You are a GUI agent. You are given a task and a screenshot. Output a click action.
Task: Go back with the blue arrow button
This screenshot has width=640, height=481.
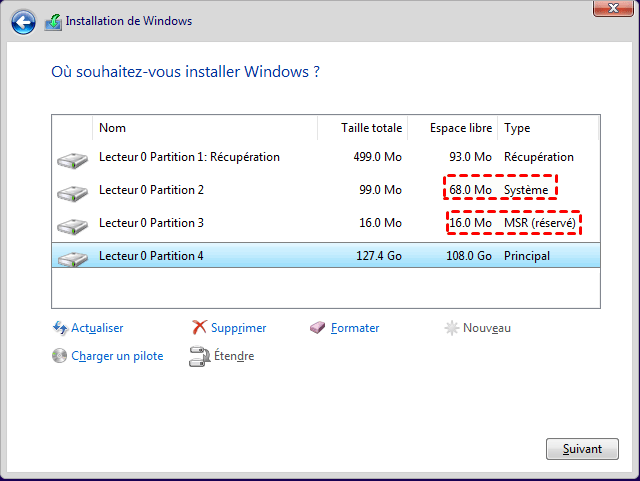pos(23,22)
